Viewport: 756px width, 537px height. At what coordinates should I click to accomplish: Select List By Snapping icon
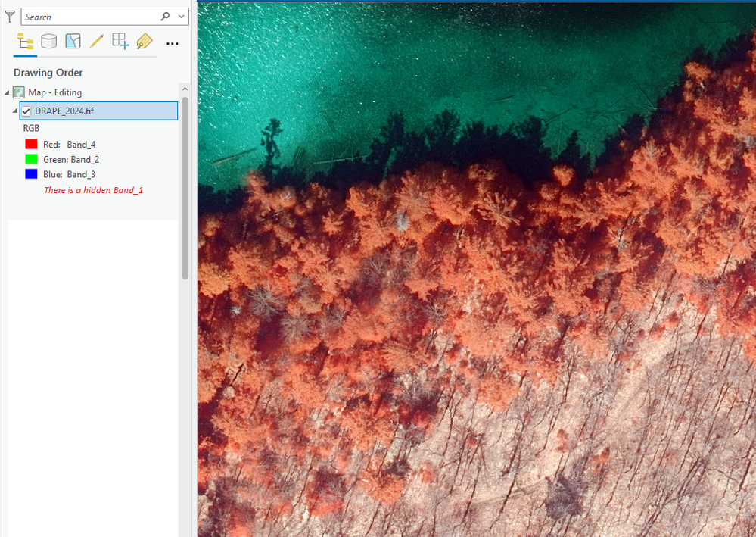120,42
